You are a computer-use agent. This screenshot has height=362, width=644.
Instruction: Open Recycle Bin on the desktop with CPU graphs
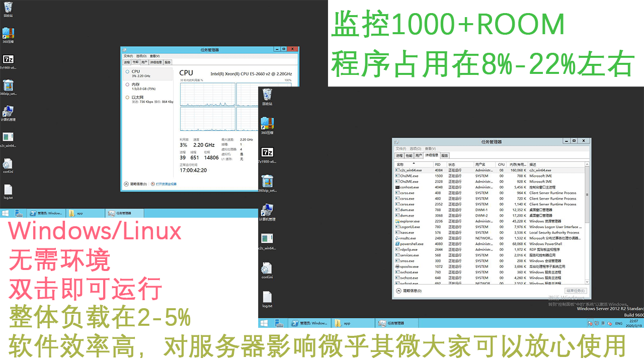point(8,9)
